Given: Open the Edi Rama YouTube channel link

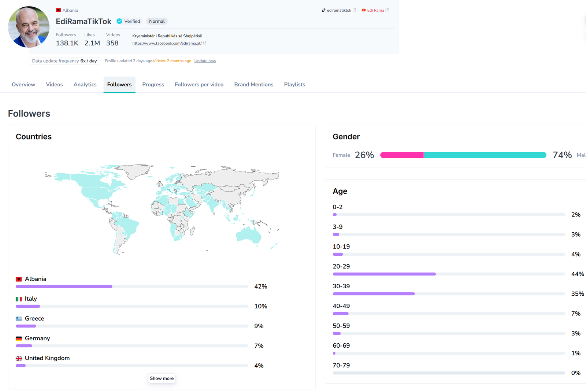Looking at the screenshot, I should [375, 10].
